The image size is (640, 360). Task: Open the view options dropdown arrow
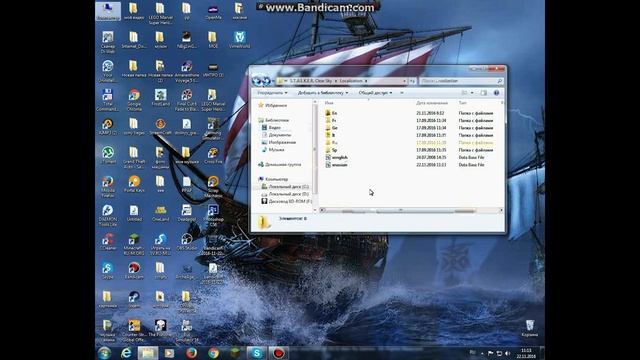472,93
